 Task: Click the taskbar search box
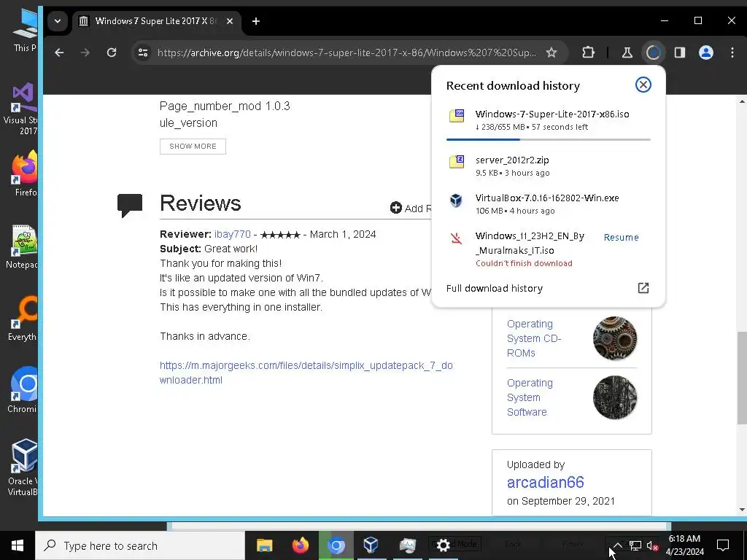click(140, 545)
